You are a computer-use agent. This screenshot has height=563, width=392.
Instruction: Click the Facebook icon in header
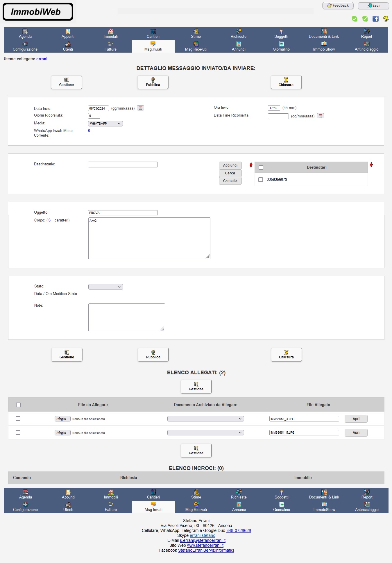375,19
